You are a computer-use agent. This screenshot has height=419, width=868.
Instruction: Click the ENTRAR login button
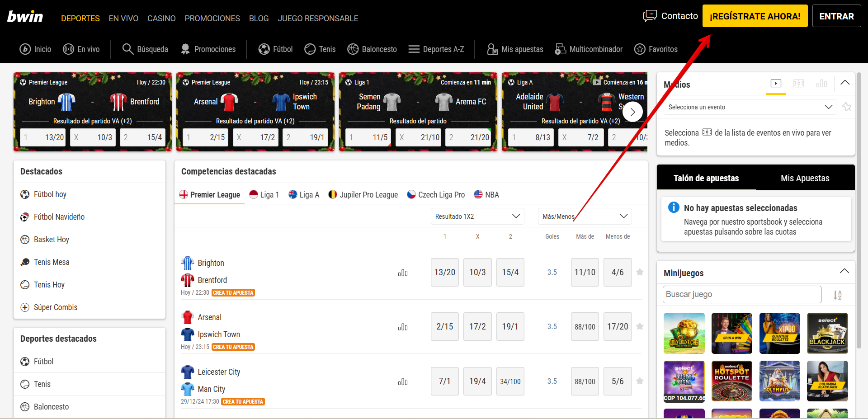[837, 16]
